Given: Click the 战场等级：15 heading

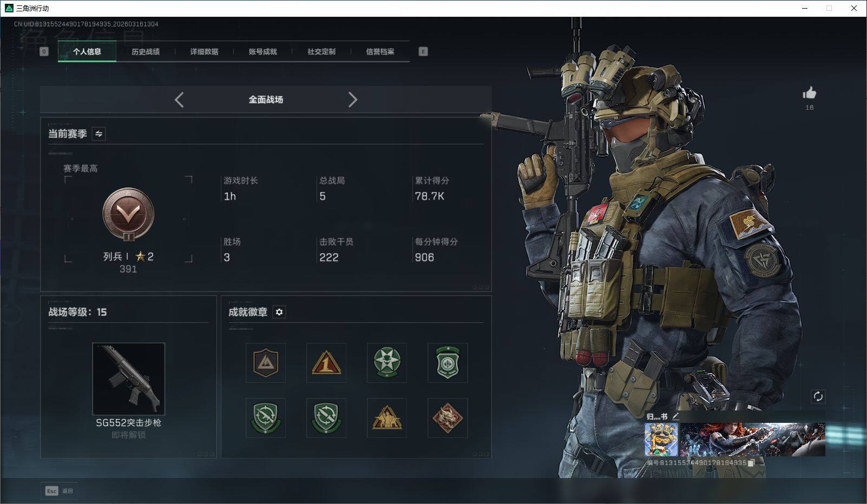Looking at the screenshot, I should [77, 312].
